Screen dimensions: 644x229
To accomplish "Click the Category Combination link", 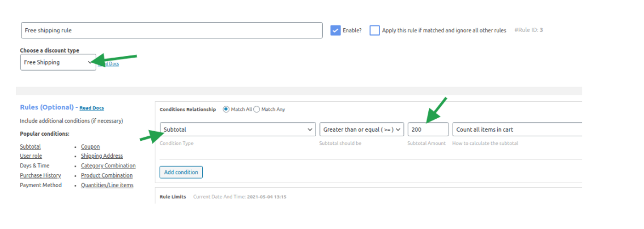I will coord(108,166).
